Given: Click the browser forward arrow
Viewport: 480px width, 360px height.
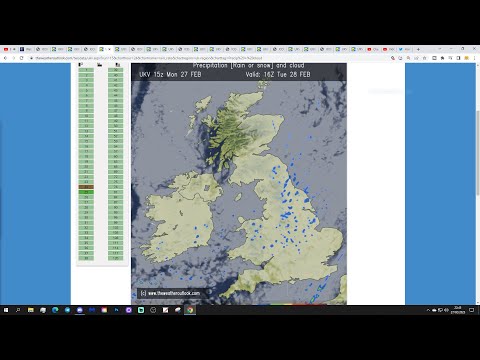Looking at the screenshot, I should pos(14,58).
